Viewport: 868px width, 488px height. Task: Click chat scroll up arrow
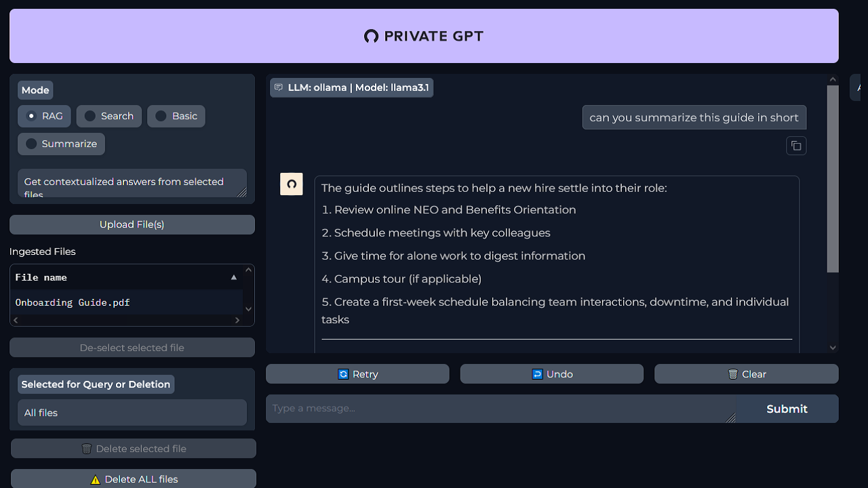pyautogui.click(x=833, y=80)
